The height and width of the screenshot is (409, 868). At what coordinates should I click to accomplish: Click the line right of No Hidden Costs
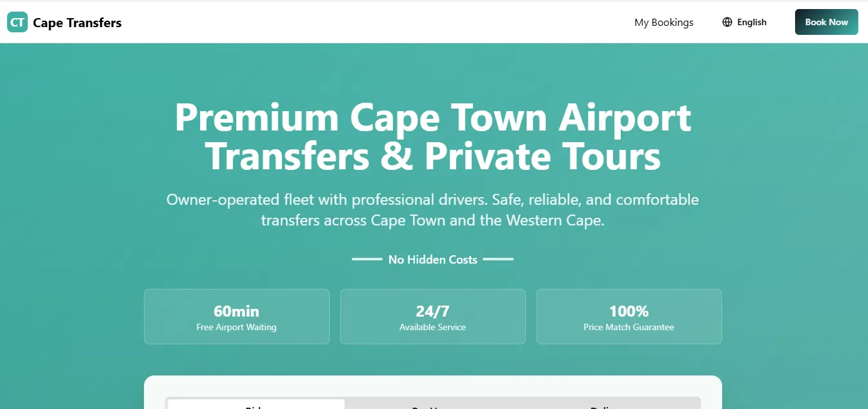[498, 259]
